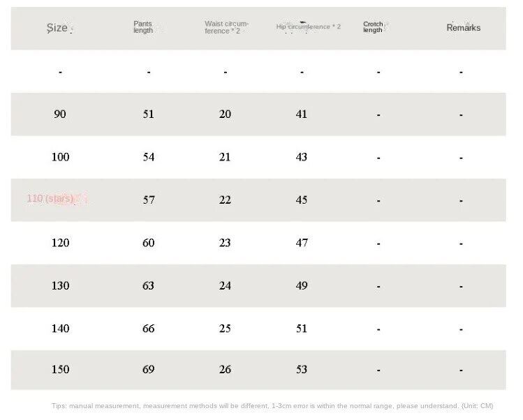Click the Size column header
Viewport: 523px width, 420px height.
(x=57, y=28)
